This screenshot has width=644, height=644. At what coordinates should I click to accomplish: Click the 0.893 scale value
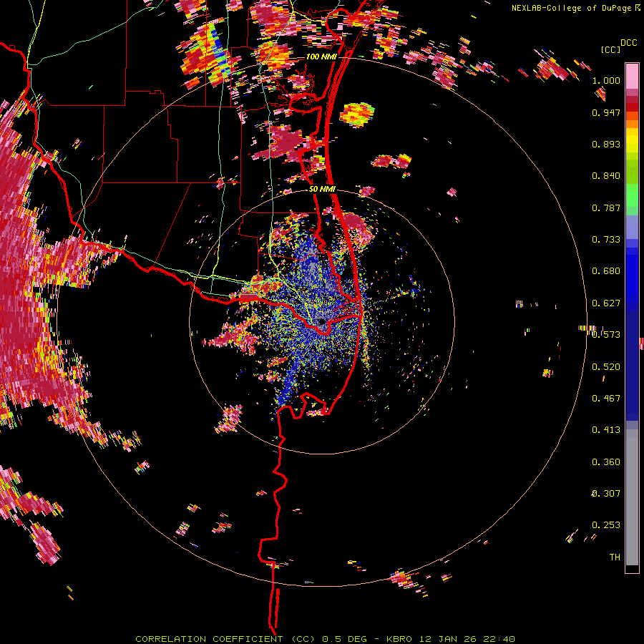point(606,144)
